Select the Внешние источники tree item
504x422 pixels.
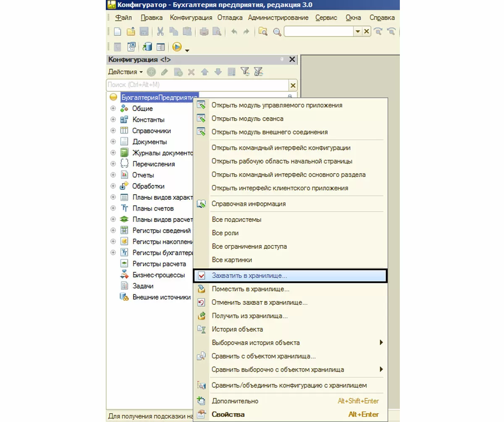click(x=161, y=297)
